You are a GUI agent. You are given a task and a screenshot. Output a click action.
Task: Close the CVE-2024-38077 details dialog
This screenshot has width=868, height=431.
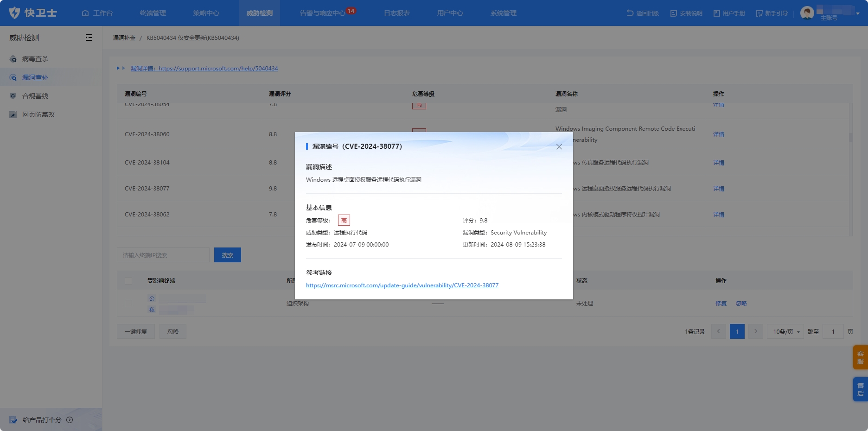[x=559, y=147]
